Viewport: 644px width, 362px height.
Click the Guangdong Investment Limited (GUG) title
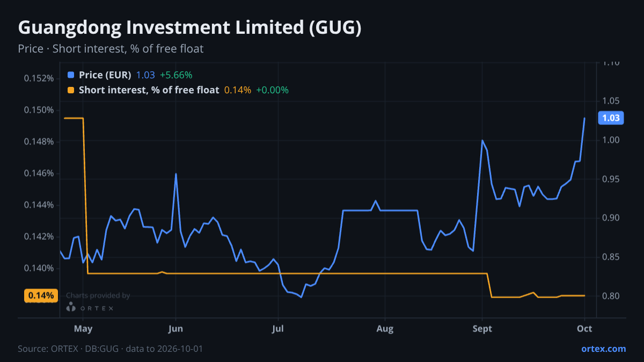coord(189,27)
